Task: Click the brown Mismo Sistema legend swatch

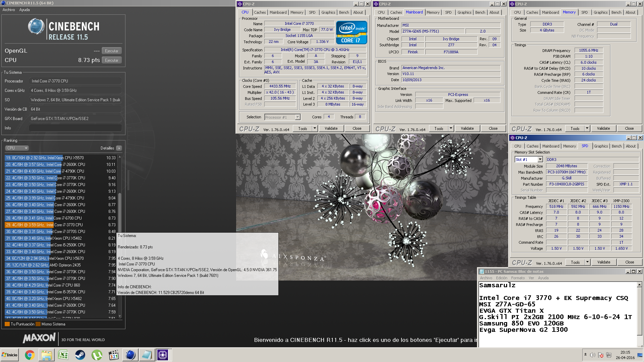Action: 38,324
